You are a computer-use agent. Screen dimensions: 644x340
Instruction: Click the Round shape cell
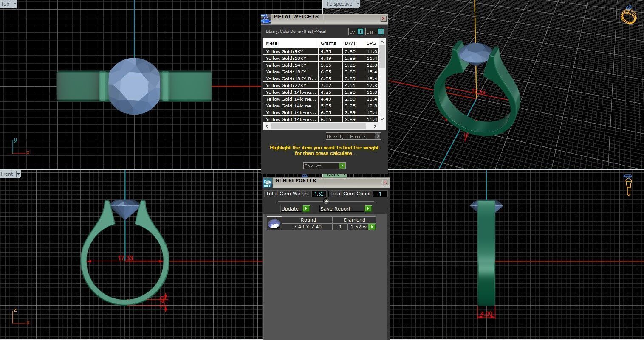click(x=308, y=220)
